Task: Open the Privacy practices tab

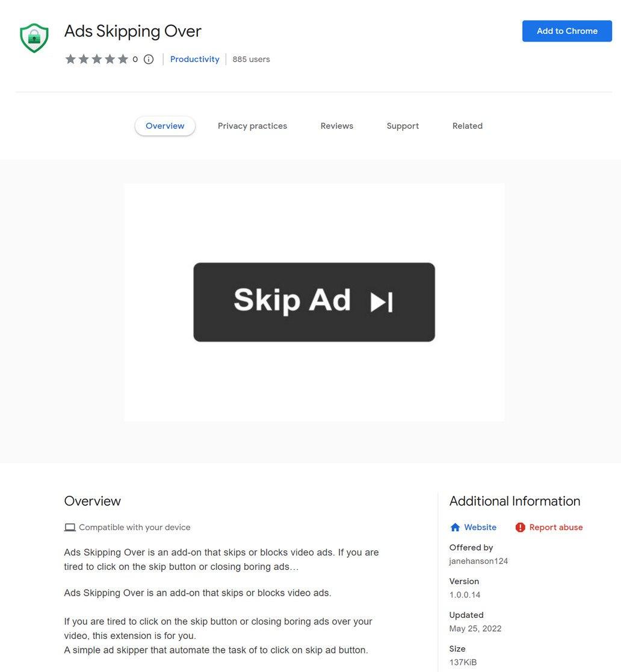Action: click(x=252, y=126)
